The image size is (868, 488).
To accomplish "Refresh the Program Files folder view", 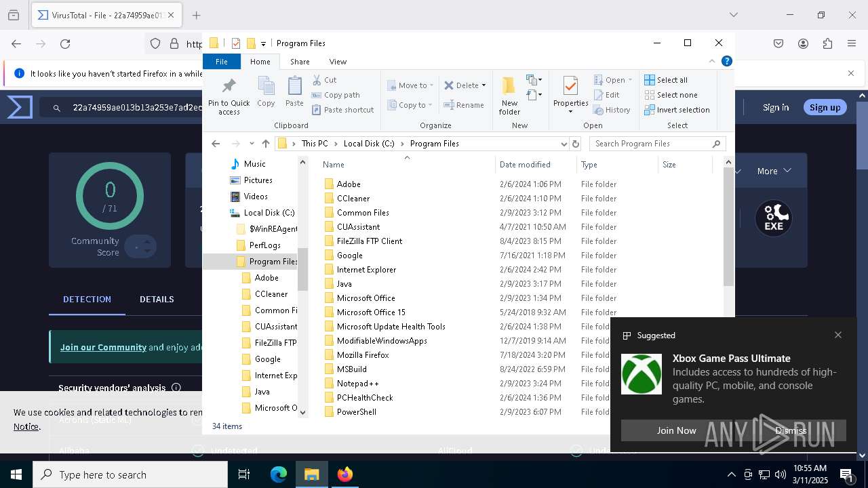I will pos(576,144).
